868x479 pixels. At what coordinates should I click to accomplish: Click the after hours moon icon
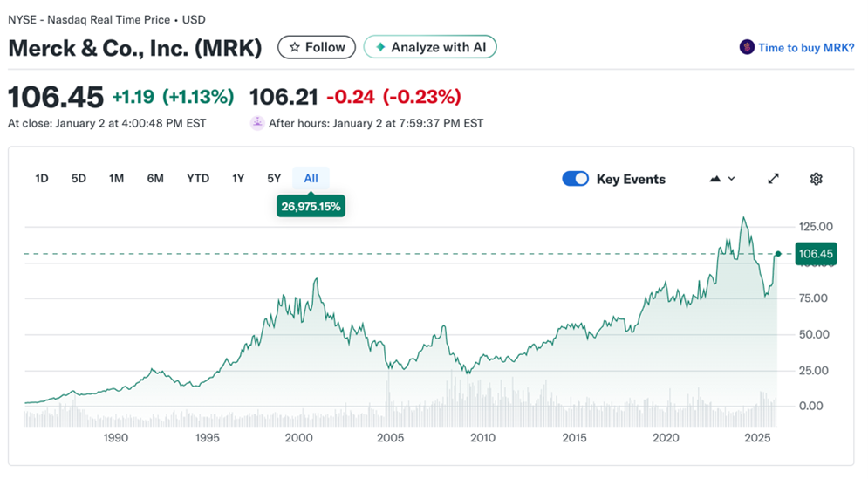click(x=257, y=123)
